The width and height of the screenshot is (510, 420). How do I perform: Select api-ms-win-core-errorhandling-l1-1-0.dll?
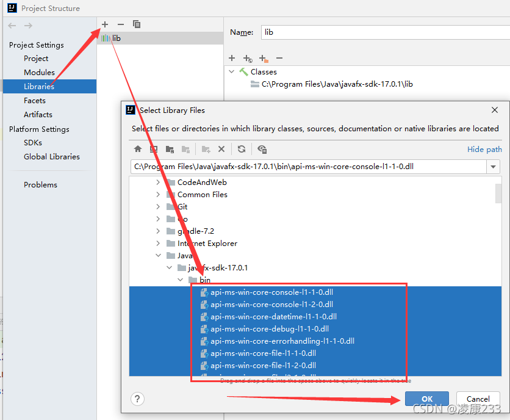point(282,341)
